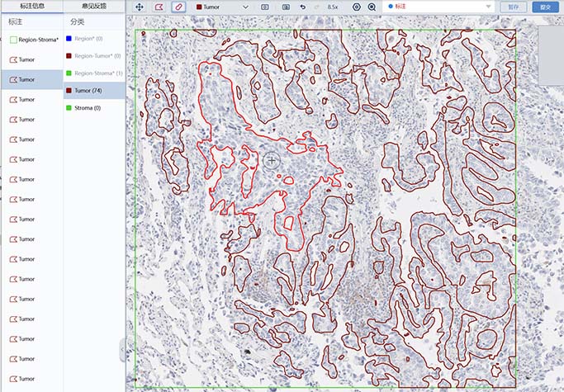The height and width of the screenshot is (392, 564).
Task: Select the Stroma (0) category
Action: (87, 108)
